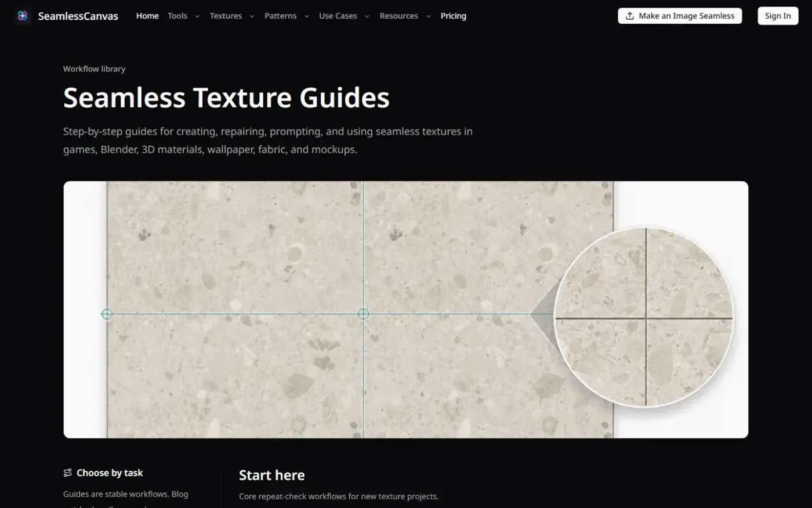
Task: Open the Tools menu
Action: [177, 16]
